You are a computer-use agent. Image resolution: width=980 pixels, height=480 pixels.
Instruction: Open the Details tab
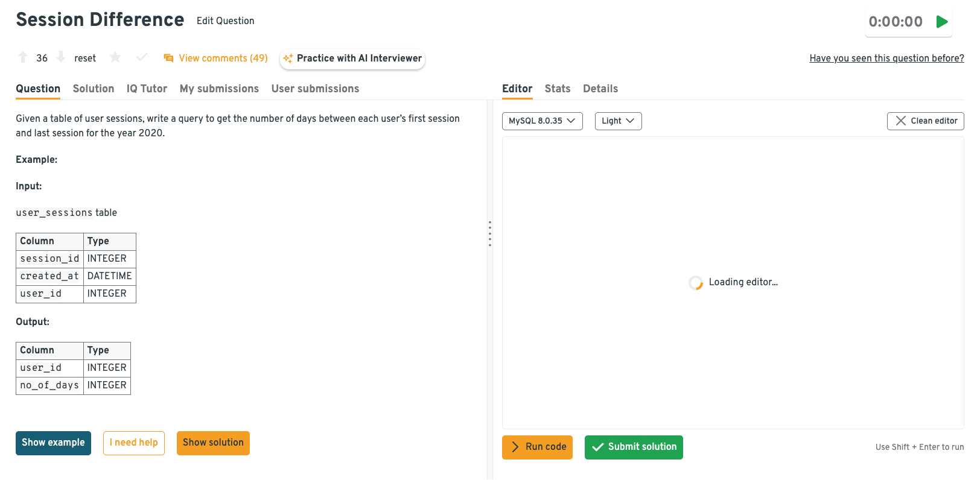click(x=600, y=89)
